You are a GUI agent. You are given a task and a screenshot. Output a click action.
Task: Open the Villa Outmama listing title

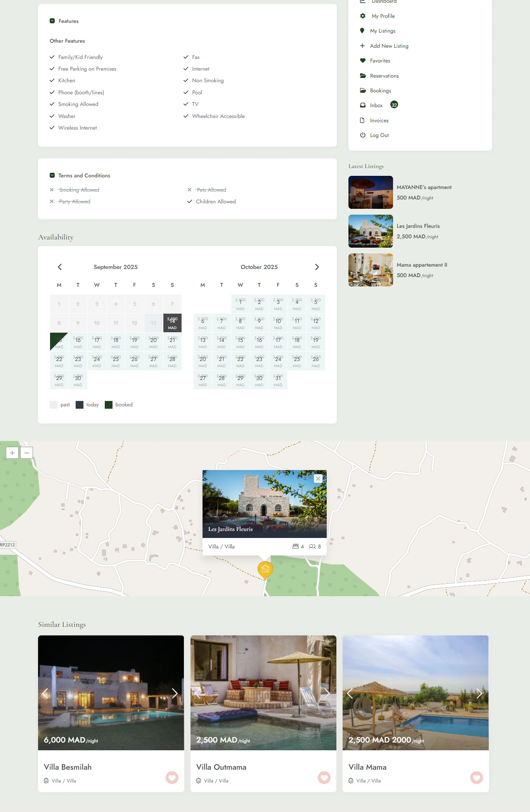pyautogui.click(x=221, y=767)
